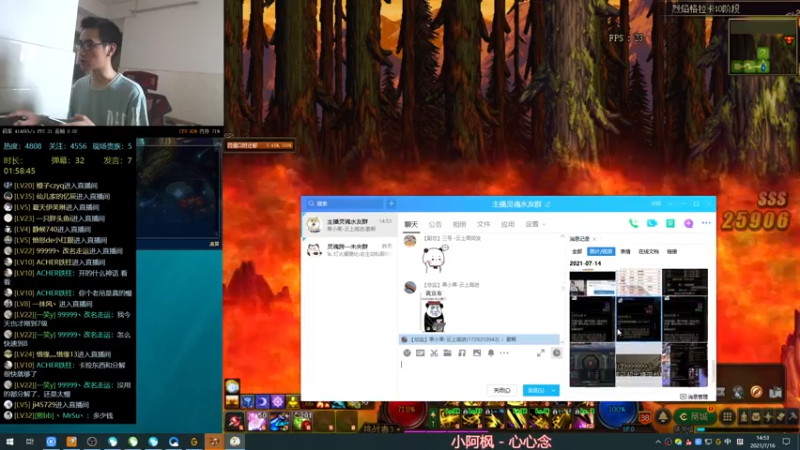Open the Windows notification center
800x450 pixels.
pos(786,441)
